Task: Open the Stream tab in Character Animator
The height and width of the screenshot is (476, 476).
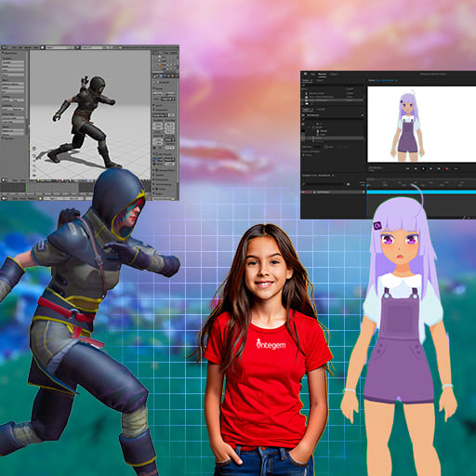Action: point(334,74)
